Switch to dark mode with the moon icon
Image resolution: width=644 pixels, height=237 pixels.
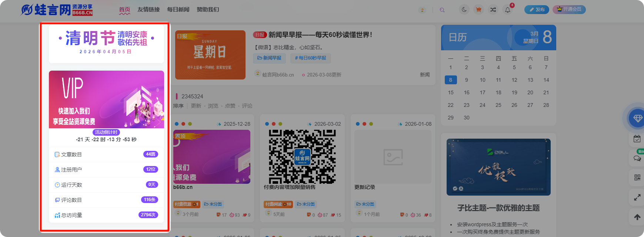(x=464, y=10)
